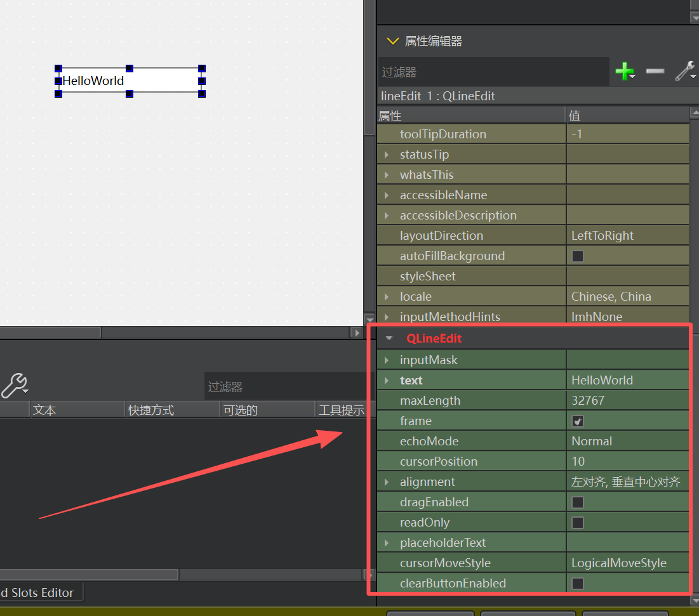Uncheck the frame checkbox
The width and height of the screenshot is (699, 616).
click(x=578, y=421)
